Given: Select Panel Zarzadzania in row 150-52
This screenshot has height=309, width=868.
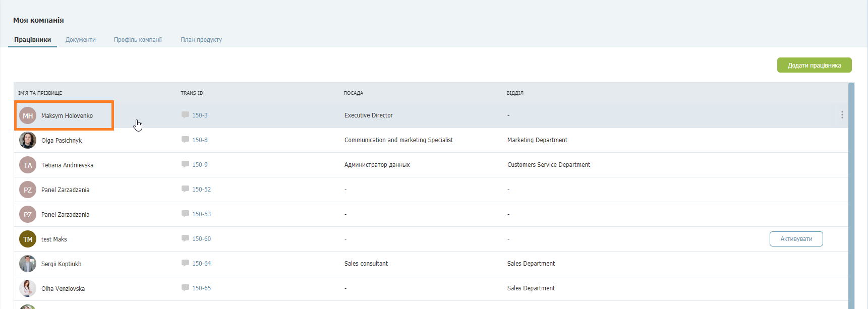Looking at the screenshot, I should point(65,190).
